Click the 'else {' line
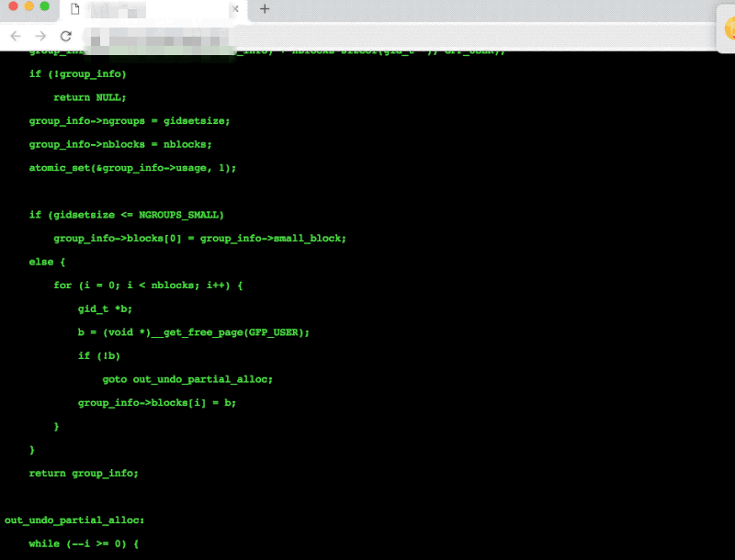The image size is (735, 560). [48, 262]
